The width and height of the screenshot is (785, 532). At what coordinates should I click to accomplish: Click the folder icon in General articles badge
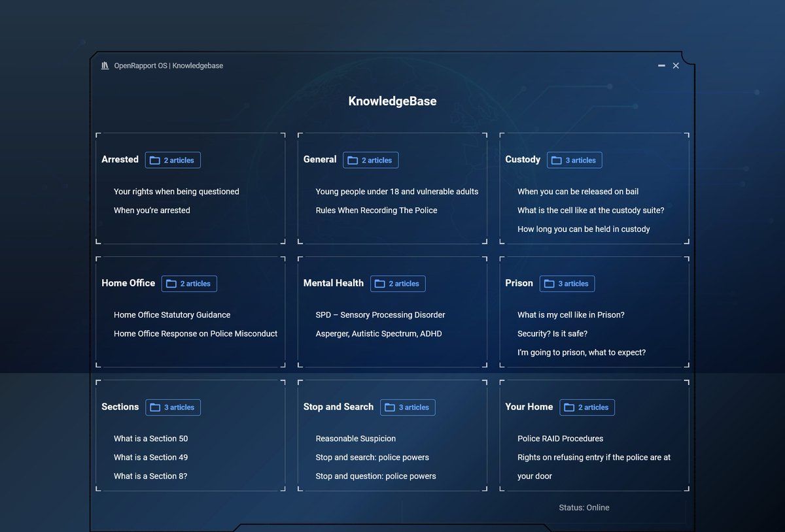(x=353, y=160)
